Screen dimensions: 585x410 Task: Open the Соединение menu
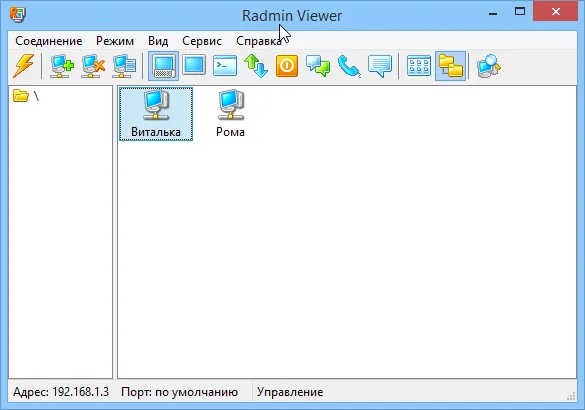point(49,41)
